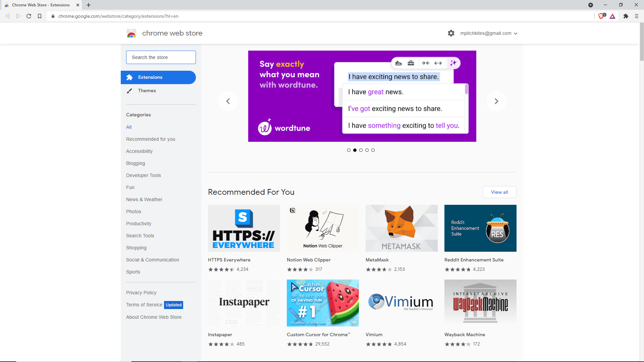Open the Terms of Service link

[x=144, y=305]
